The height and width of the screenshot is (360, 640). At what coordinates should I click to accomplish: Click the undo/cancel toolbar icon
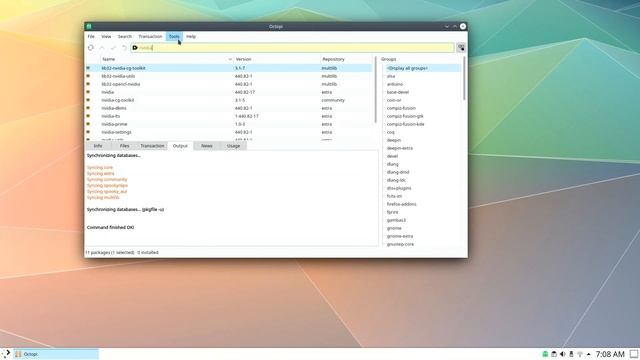click(124, 48)
